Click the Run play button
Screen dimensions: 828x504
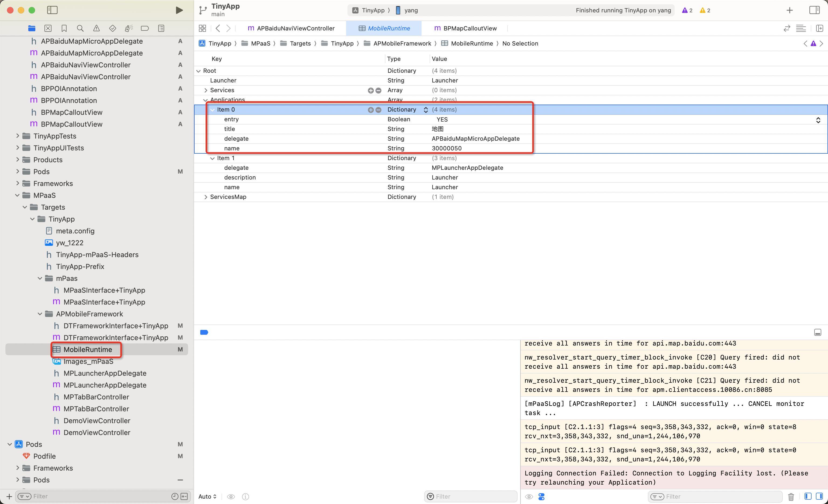[179, 10]
